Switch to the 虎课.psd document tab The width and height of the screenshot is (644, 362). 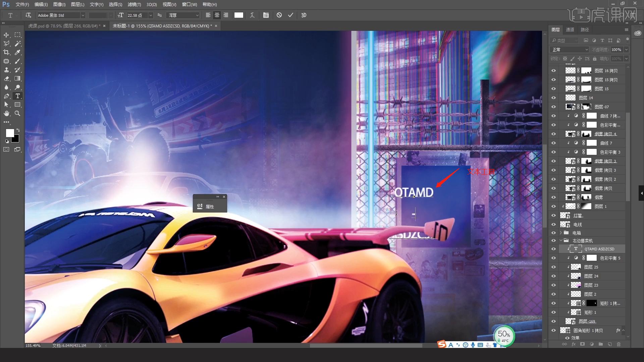click(64, 26)
